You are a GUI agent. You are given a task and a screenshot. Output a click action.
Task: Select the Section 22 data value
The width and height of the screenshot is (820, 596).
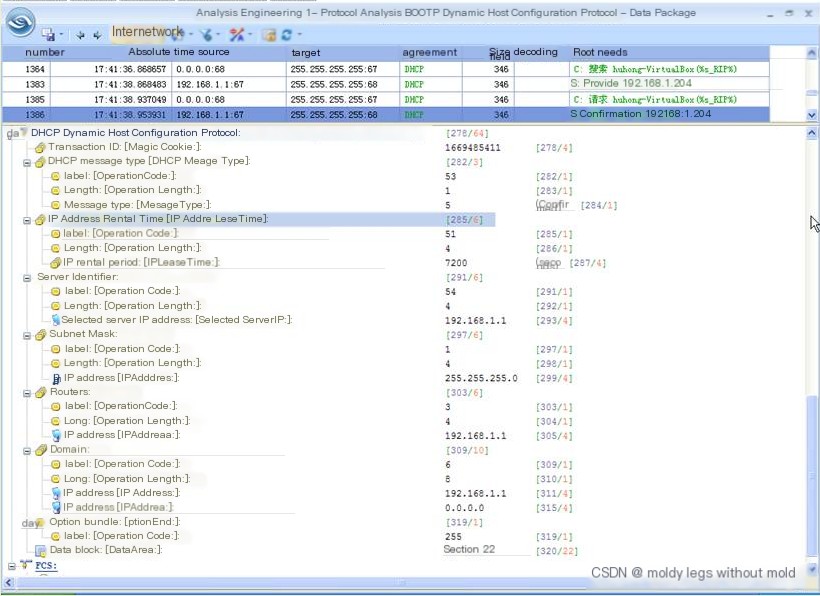[x=469, y=549]
